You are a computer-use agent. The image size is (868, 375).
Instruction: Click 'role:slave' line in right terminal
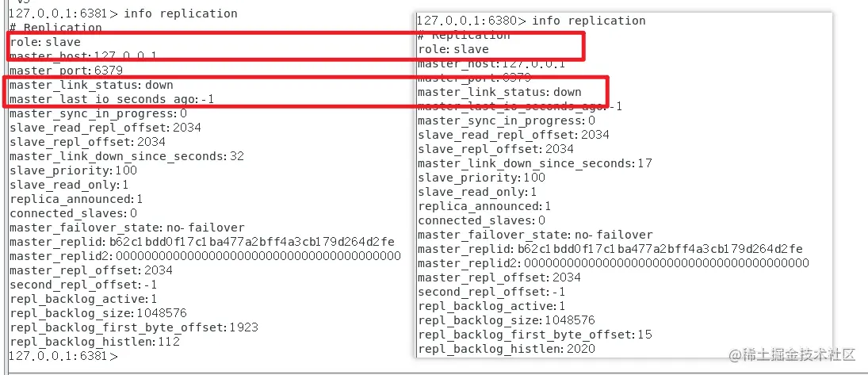[453, 49]
